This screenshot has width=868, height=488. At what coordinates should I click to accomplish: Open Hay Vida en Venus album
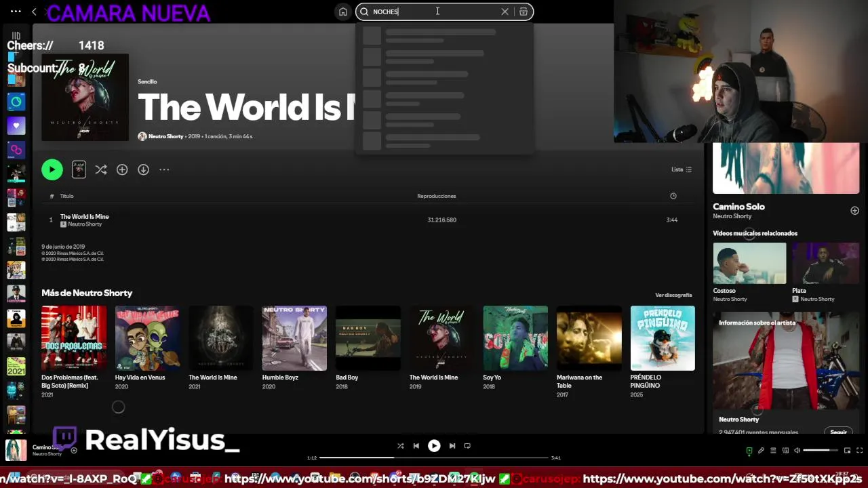point(147,348)
